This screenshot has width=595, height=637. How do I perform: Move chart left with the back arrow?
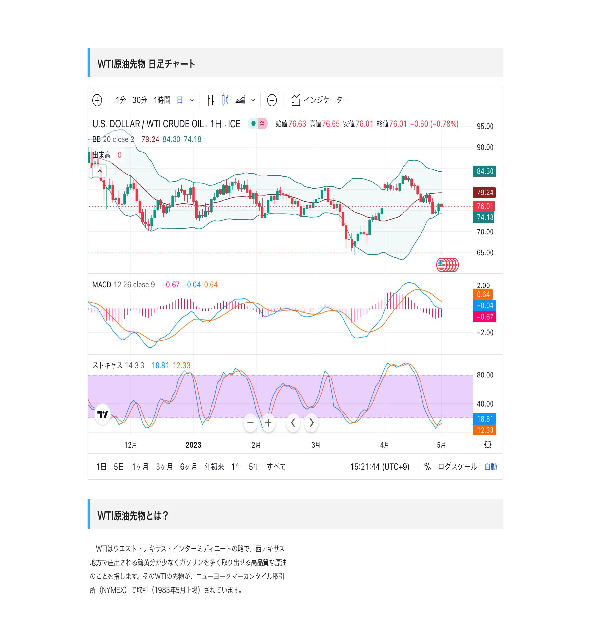[293, 423]
